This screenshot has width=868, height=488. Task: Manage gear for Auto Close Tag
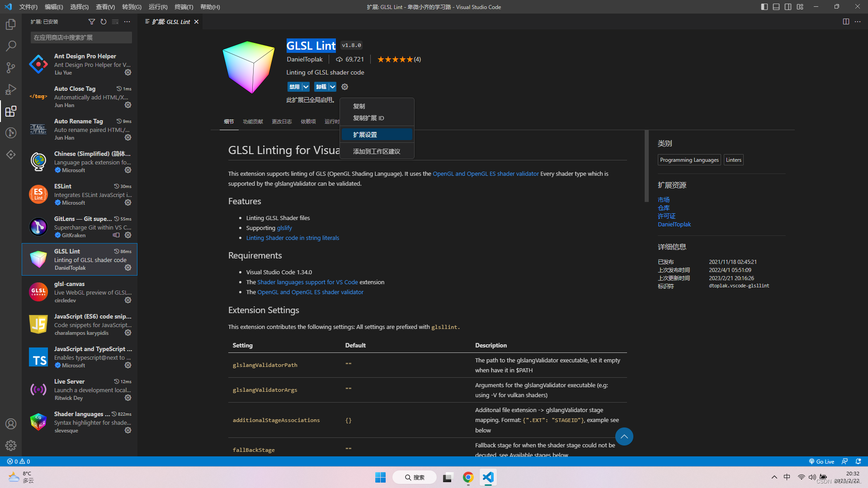[x=128, y=105]
